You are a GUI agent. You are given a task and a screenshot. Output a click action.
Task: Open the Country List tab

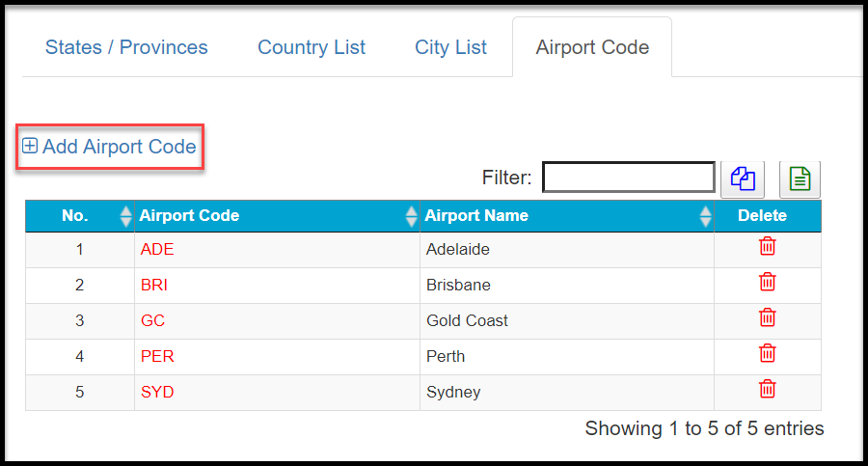(x=312, y=47)
